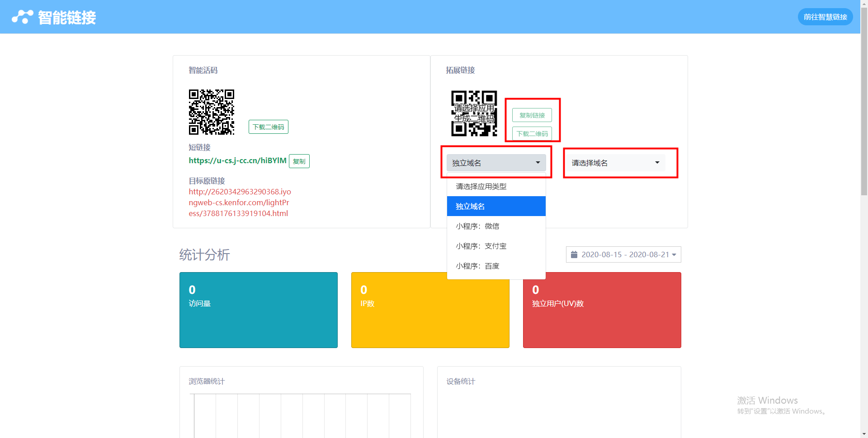
Task: Click the IP数 yellow statistics card
Action: pyautogui.click(x=430, y=310)
